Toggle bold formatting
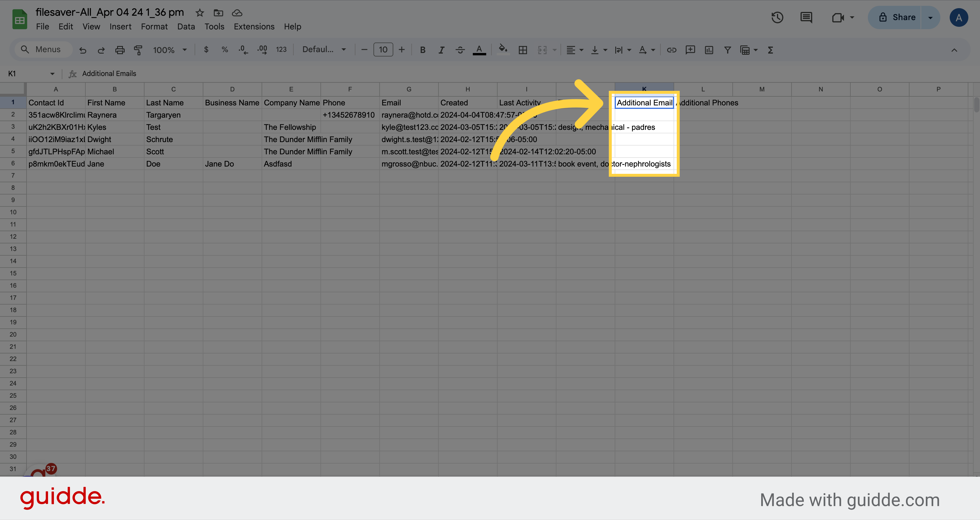980x520 pixels. pos(423,50)
